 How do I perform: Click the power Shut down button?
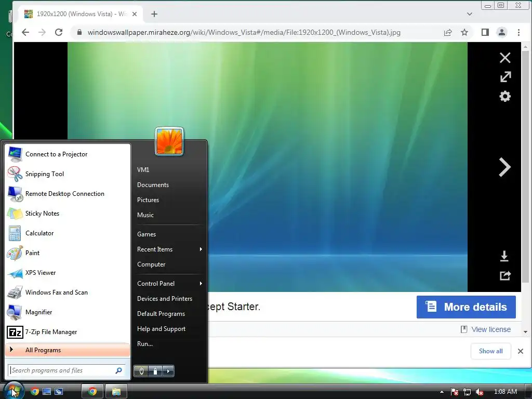pyautogui.click(x=141, y=371)
